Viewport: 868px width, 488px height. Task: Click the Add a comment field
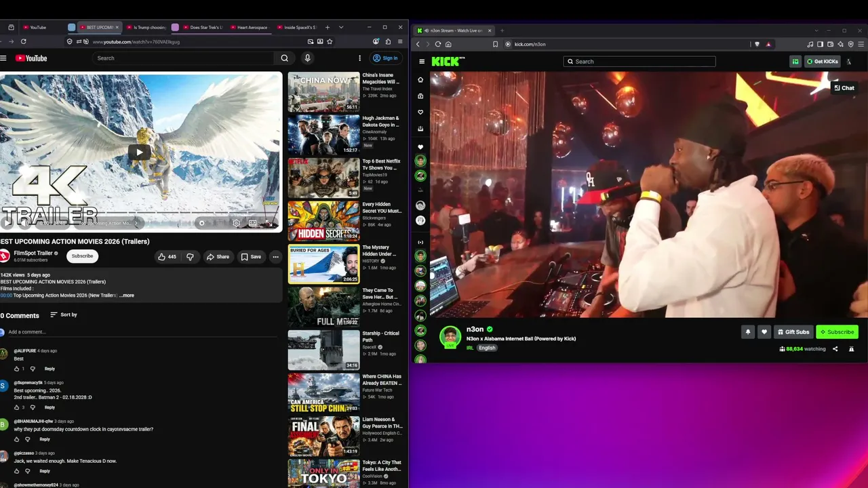(x=141, y=332)
